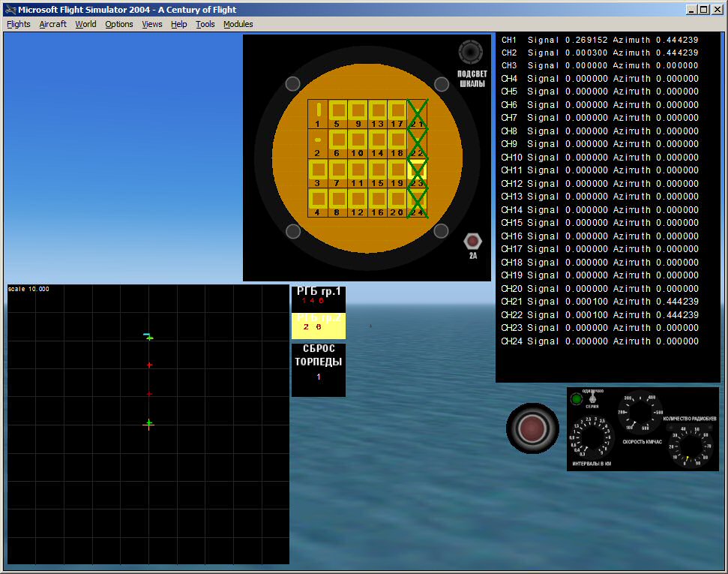The width and height of the screenshot is (728, 574).
Task: Select buoy channel cell 8
Action: point(337,202)
